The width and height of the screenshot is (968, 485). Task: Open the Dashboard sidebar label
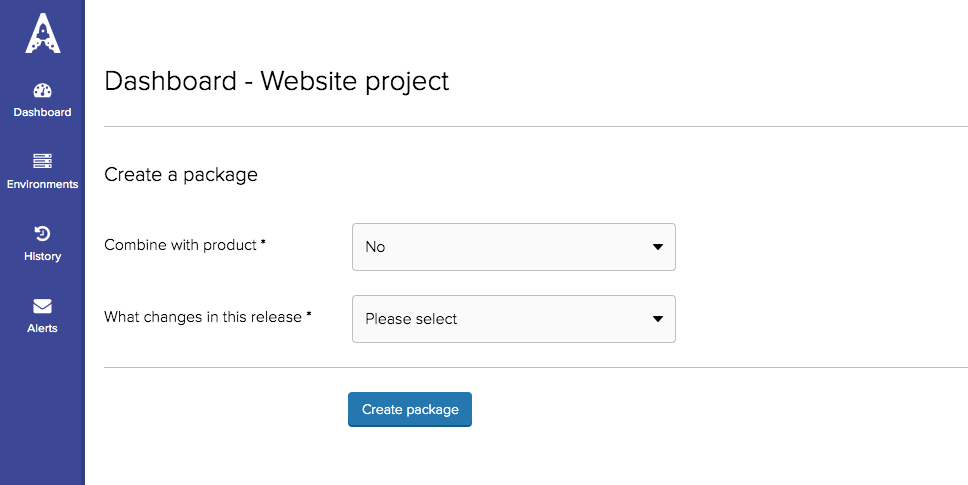click(x=42, y=112)
